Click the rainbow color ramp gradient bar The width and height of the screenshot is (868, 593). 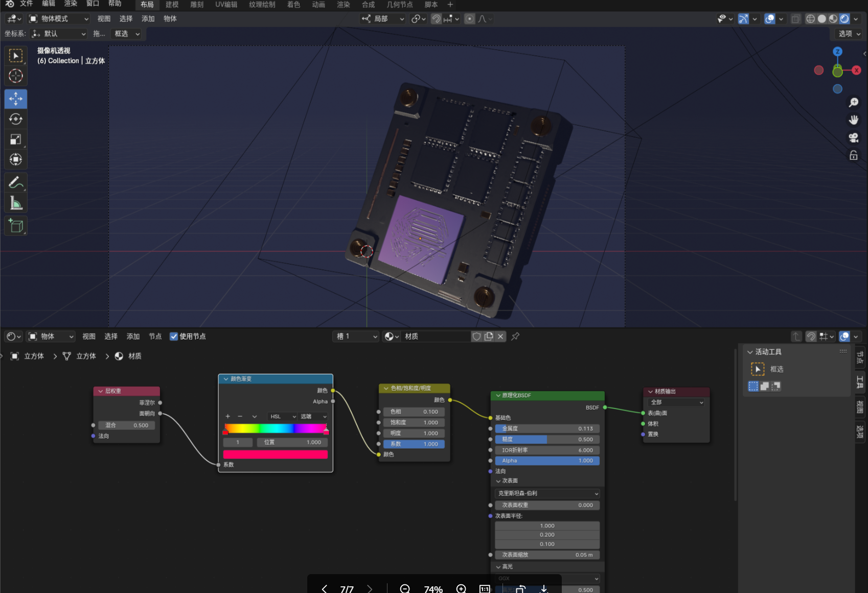(276, 428)
